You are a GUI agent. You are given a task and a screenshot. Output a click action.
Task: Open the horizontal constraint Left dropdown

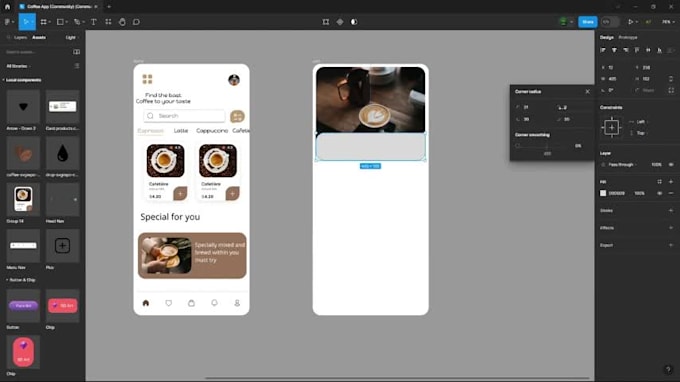coord(638,122)
